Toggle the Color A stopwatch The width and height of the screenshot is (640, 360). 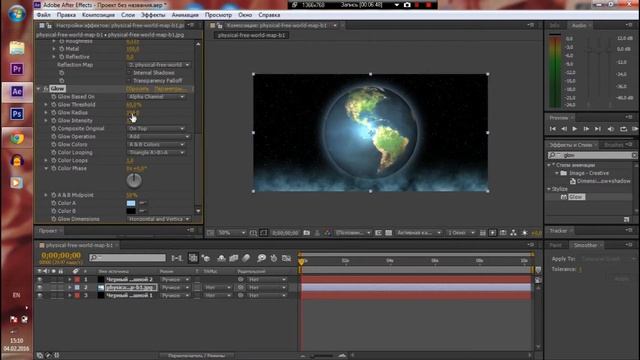(53, 203)
